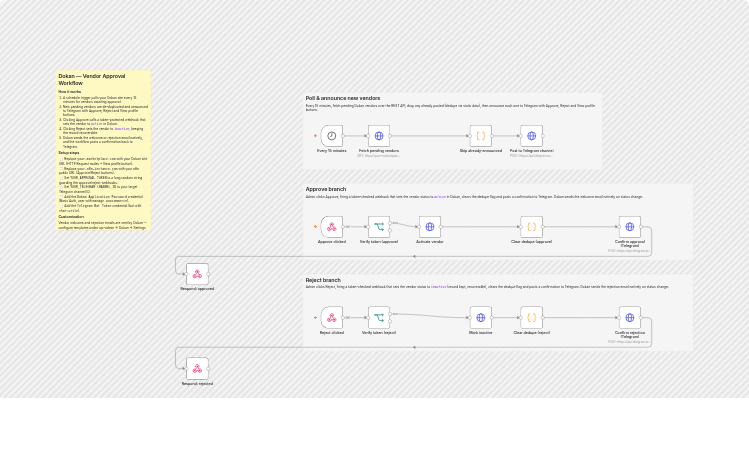Select the 'Activate vendor' HTTP node
749x450 pixels.
(429, 227)
